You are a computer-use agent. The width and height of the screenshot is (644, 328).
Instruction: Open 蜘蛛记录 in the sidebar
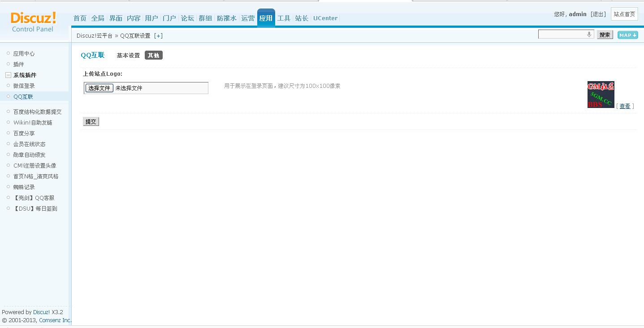coord(24,187)
